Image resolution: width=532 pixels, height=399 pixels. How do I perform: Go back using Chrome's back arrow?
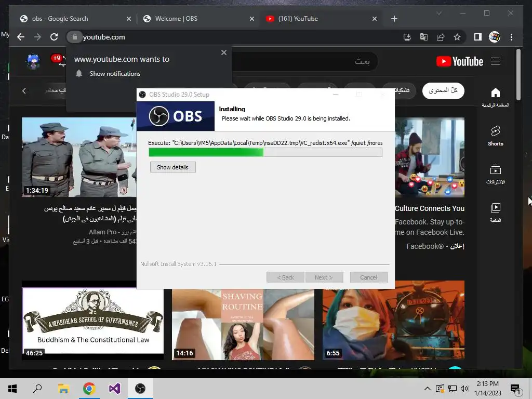coord(21,37)
